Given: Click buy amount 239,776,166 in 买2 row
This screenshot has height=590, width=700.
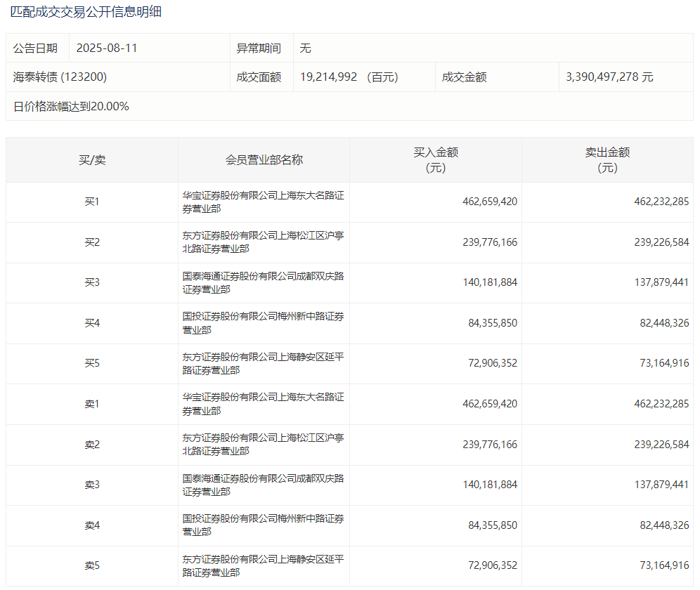Looking at the screenshot, I should click(490, 242).
